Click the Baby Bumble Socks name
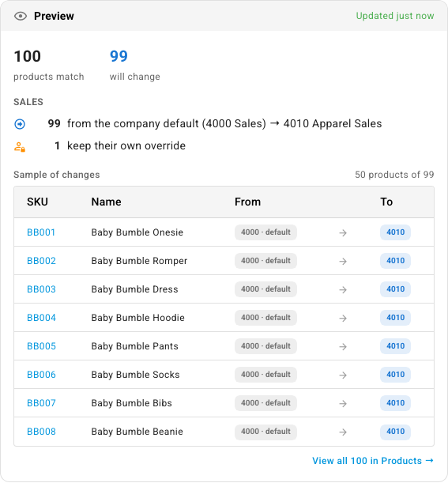This screenshot has width=448, height=483. click(135, 375)
